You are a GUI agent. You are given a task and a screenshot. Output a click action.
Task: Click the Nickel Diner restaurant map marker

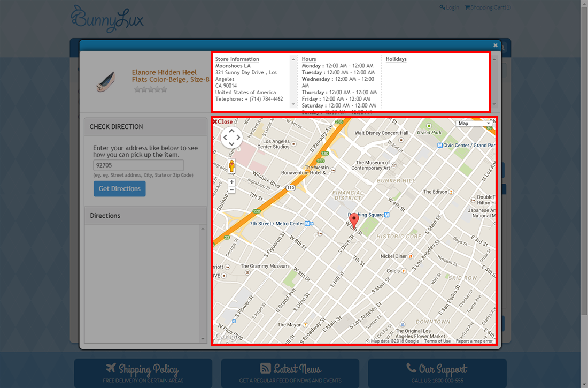tap(411, 256)
